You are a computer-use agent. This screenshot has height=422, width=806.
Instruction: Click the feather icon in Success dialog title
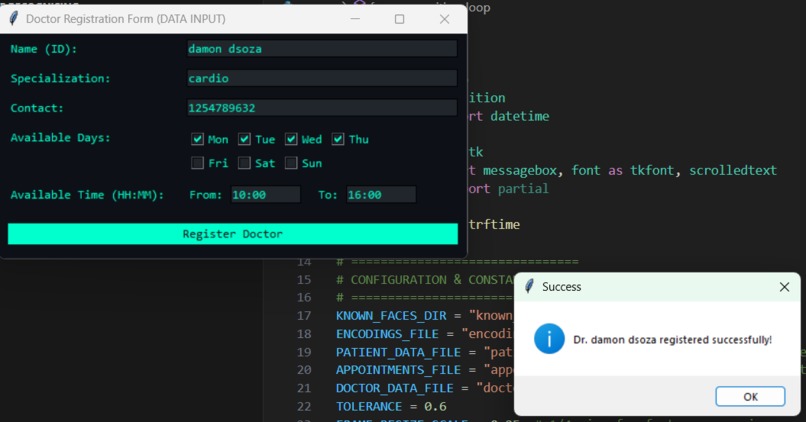click(529, 286)
